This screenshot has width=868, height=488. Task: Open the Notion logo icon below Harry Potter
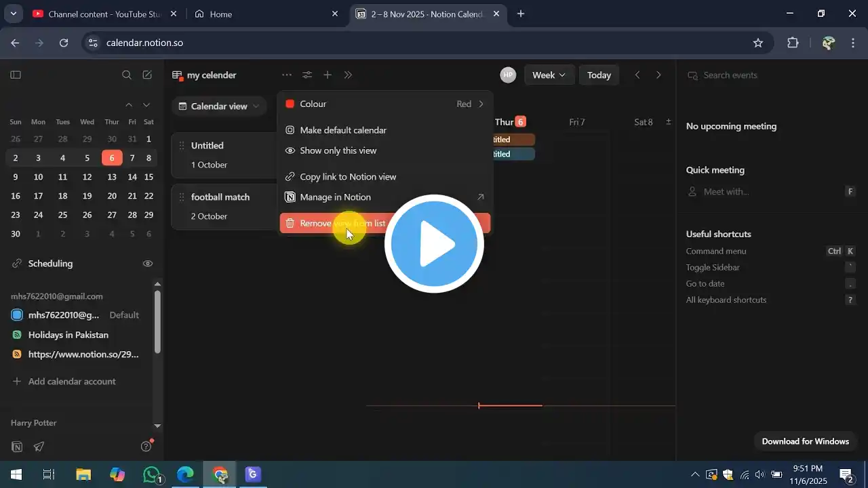pos(18,447)
